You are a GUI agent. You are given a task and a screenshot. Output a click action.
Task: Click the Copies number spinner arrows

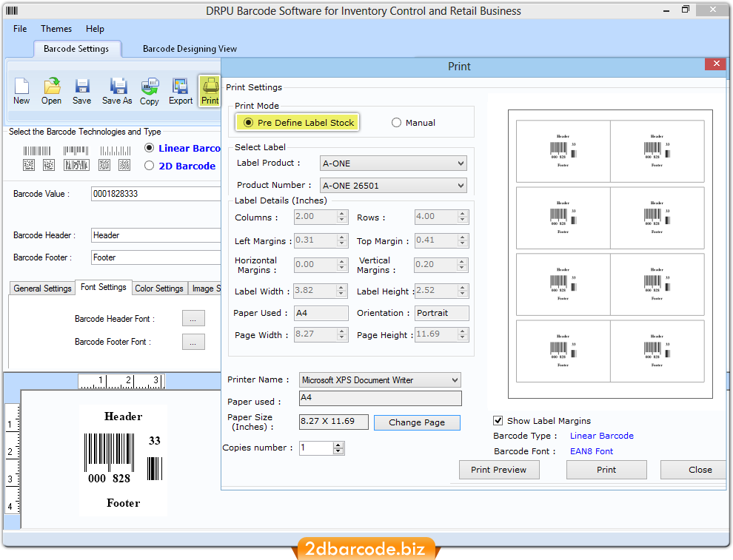pyautogui.click(x=338, y=448)
